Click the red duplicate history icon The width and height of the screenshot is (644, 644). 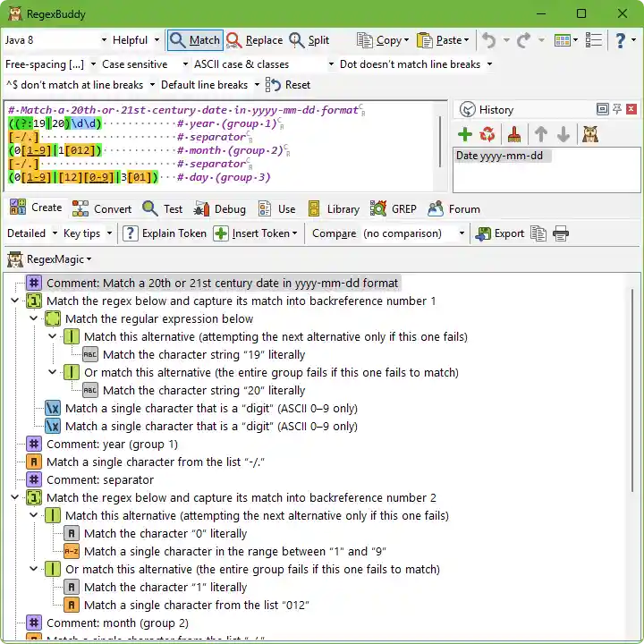click(x=487, y=134)
